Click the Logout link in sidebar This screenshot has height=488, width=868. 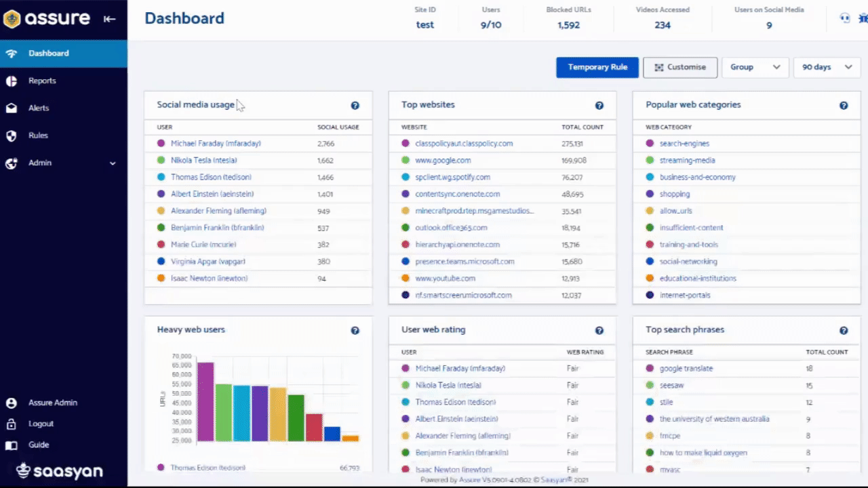coord(41,424)
